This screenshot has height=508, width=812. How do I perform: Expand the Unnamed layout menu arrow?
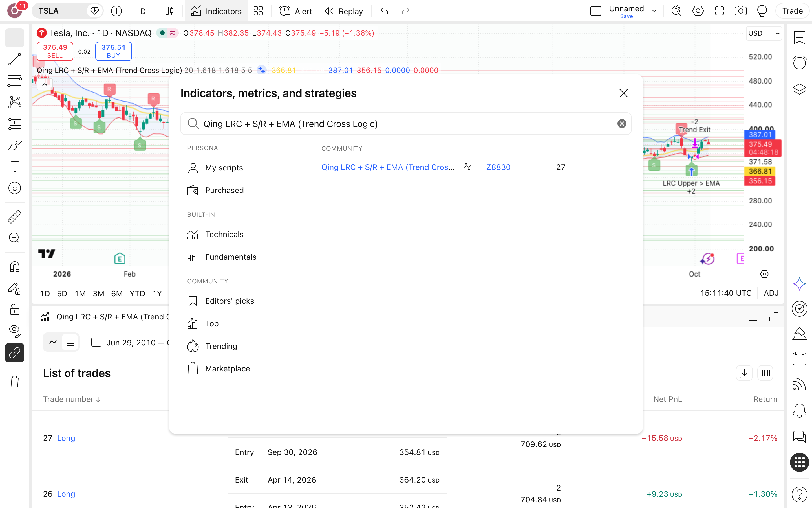[654, 11]
